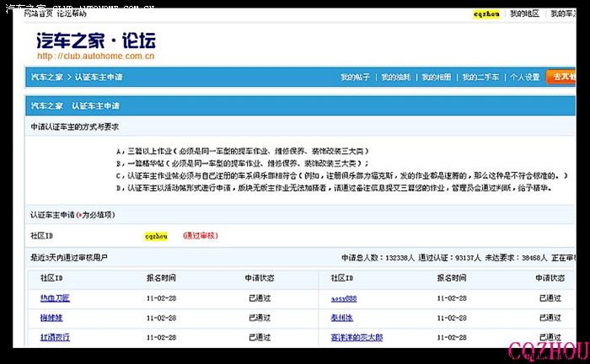Click the highlighted cqzhou username in top bar

pyautogui.click(x=486, y=14)
